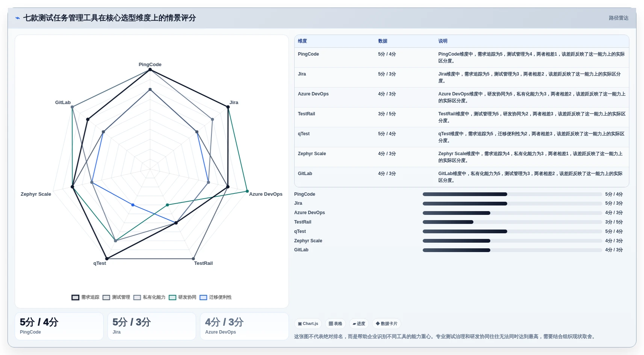Click the footnote text below the chips
The height and width of the screenshot is (355, 644).
pos(445,337)
